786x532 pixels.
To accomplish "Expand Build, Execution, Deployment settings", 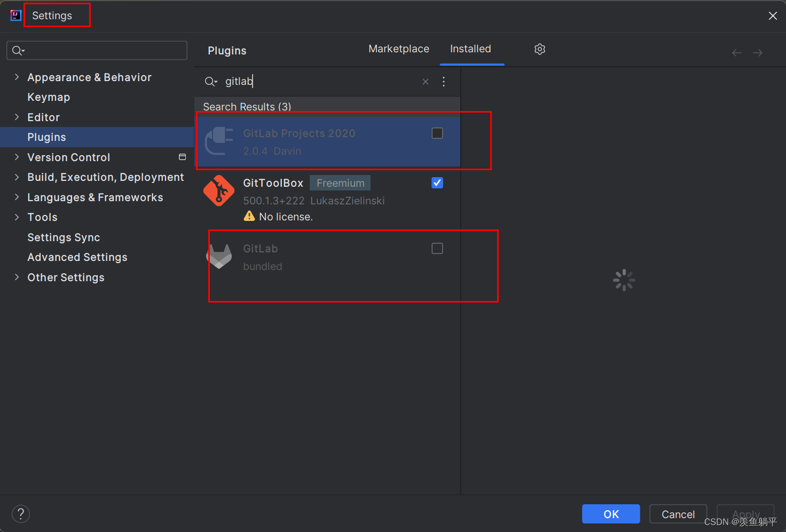I will 17,177.
